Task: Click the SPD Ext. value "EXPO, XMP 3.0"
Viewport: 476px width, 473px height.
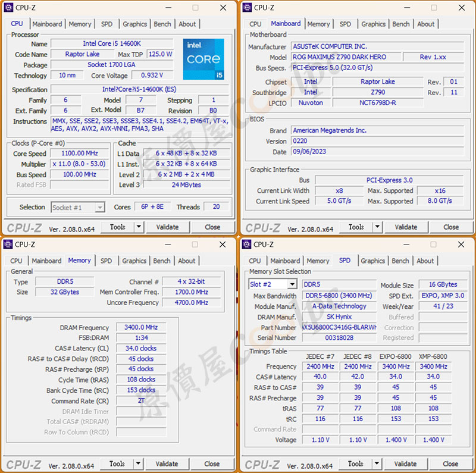Action: tap(443, 295)
